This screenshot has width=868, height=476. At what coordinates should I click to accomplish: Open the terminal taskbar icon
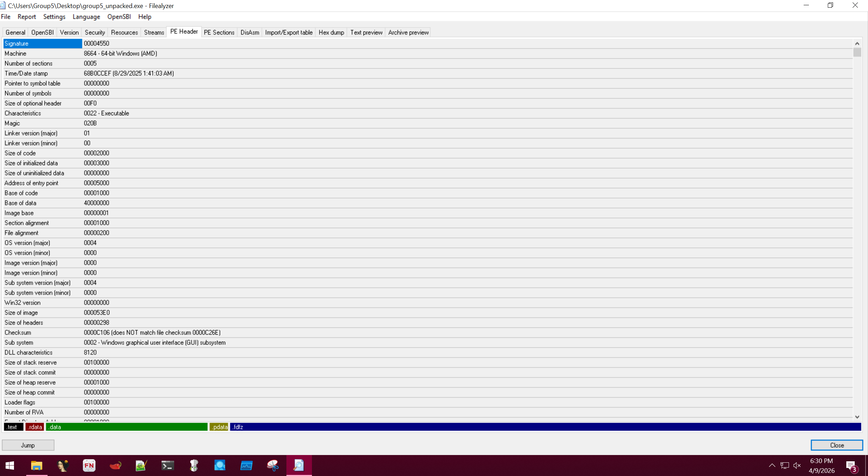[x=168, y=466]
